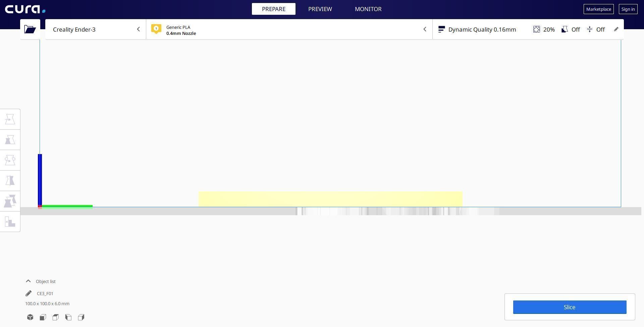Viewport: 644px width, 327px height.
Task: Expand the Generic PLA material selector
Action: [x=289, y=29]
